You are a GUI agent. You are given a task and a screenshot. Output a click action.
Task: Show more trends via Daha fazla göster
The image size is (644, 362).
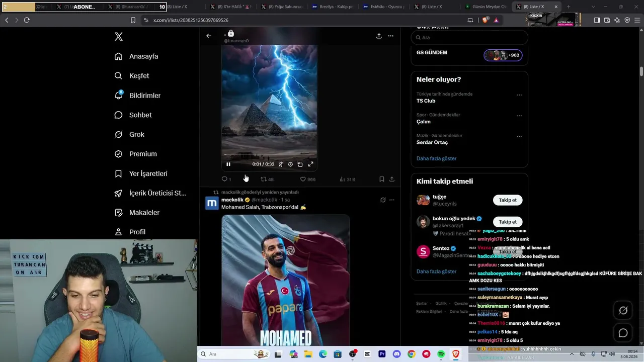click(436, 158)
